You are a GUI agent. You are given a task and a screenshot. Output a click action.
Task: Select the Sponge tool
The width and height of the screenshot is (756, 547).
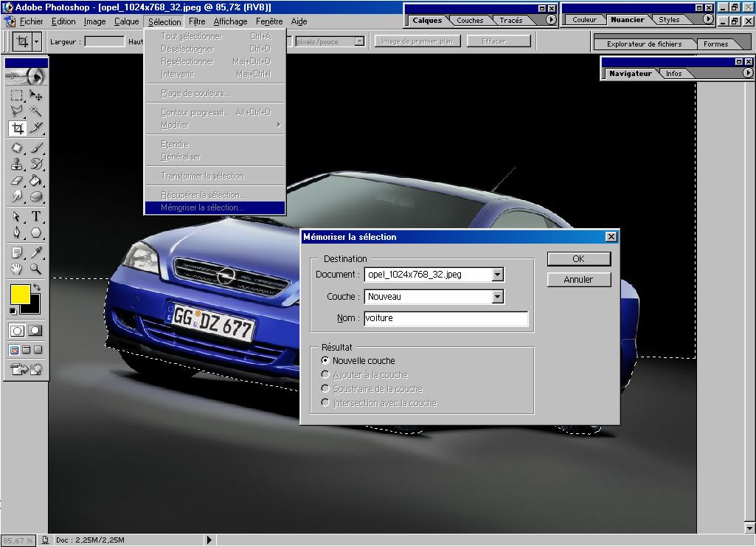35,197
